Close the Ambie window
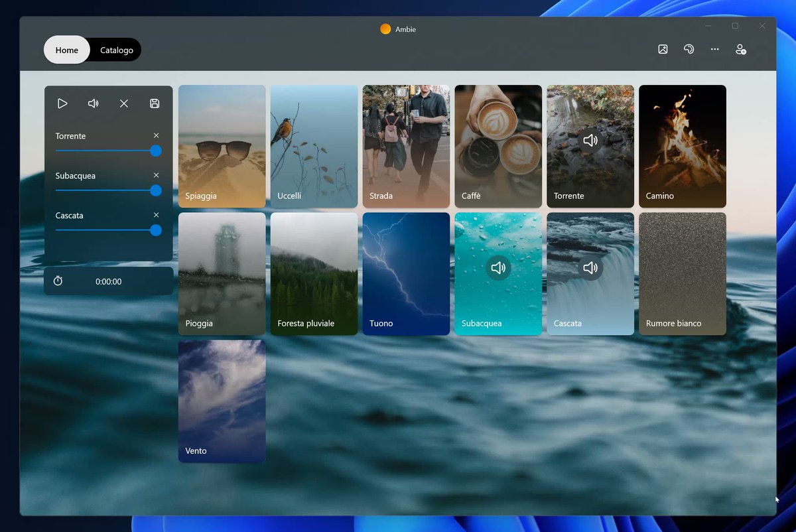Image resolution: width=796 pixels, height=532 pixels. pos(762,26)
